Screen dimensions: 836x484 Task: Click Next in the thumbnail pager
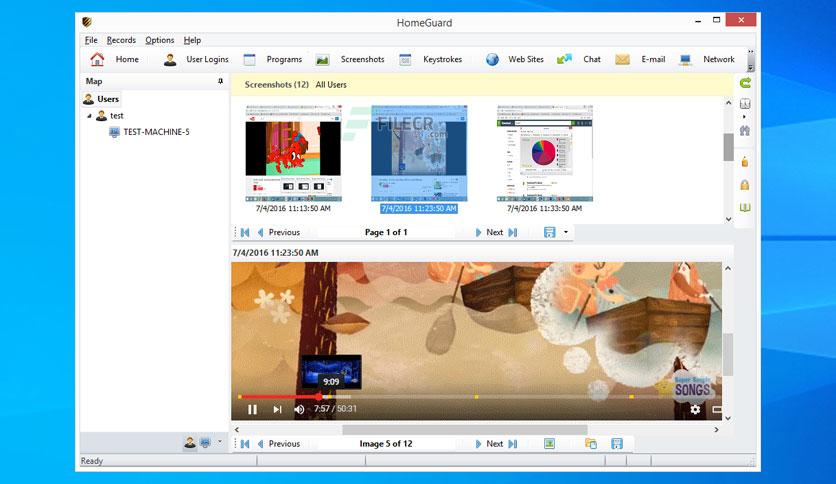pos(489,232)
